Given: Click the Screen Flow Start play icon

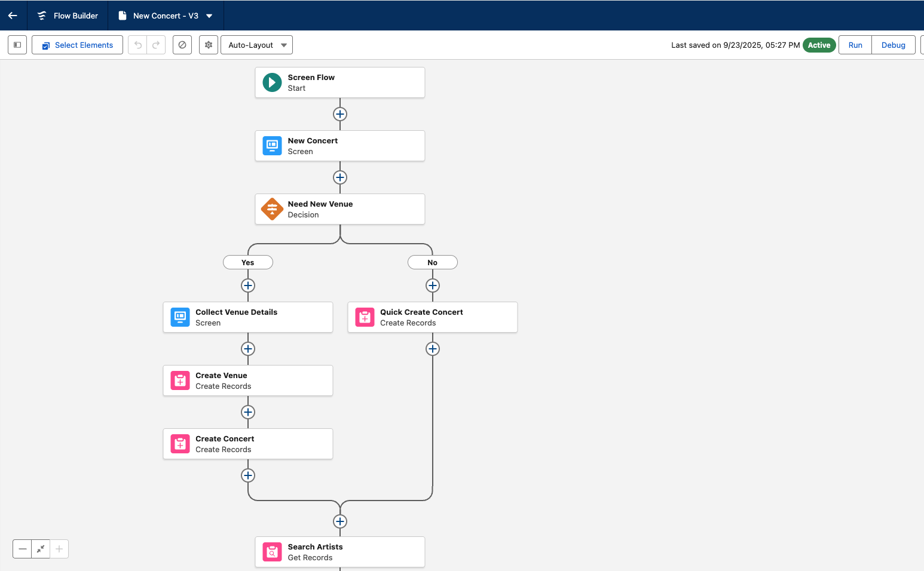Looking at the screenshot, I should click(x=272, y=82).
